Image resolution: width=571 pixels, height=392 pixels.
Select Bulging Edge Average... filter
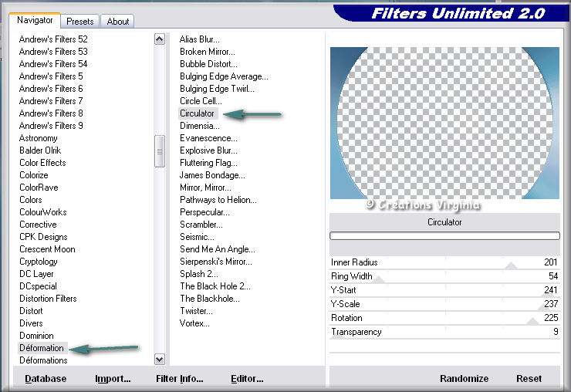[224, 76]
